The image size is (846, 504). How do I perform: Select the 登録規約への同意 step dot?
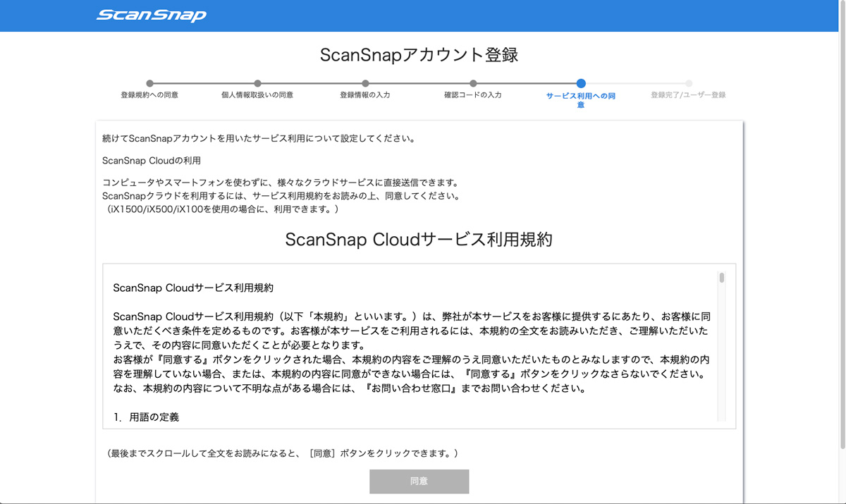pos(149,83)
